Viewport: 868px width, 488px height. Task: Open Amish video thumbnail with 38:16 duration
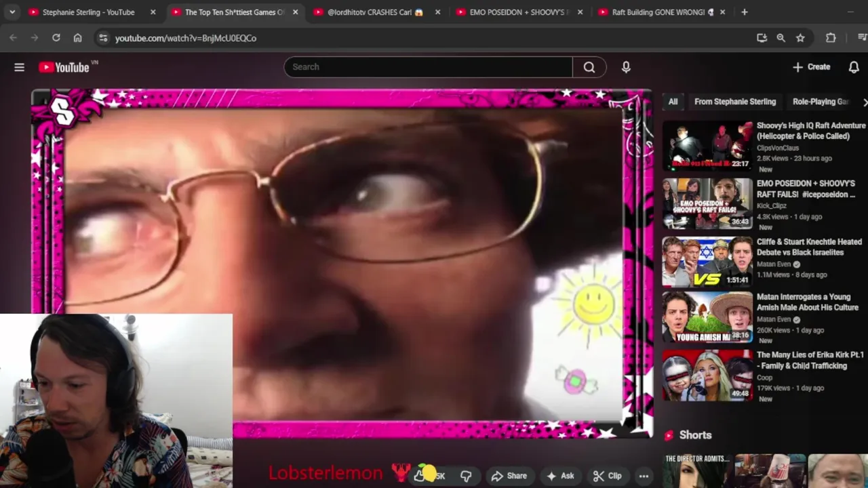coord(707,317)
